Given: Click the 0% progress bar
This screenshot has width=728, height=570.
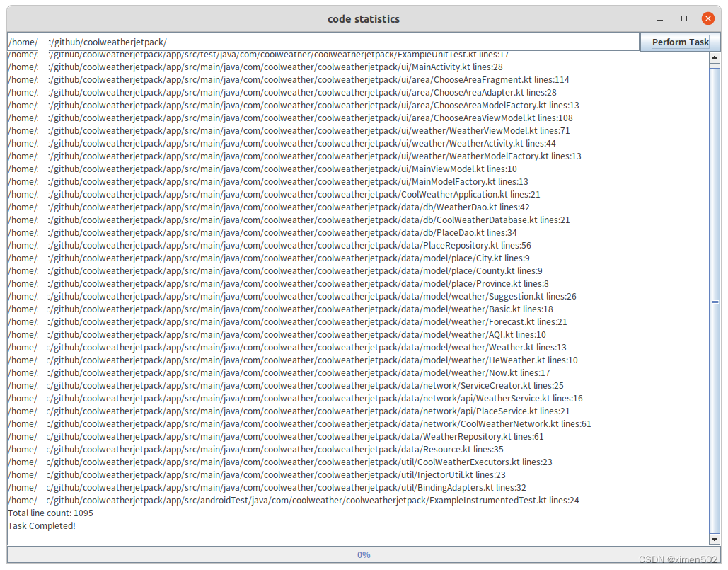Looking at the screenshot, I should coord(364,554).
